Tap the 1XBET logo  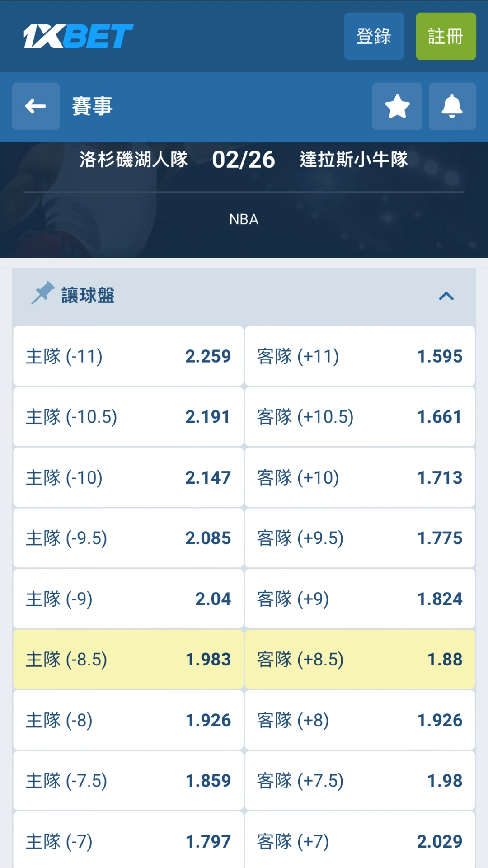tap(78, 36)
